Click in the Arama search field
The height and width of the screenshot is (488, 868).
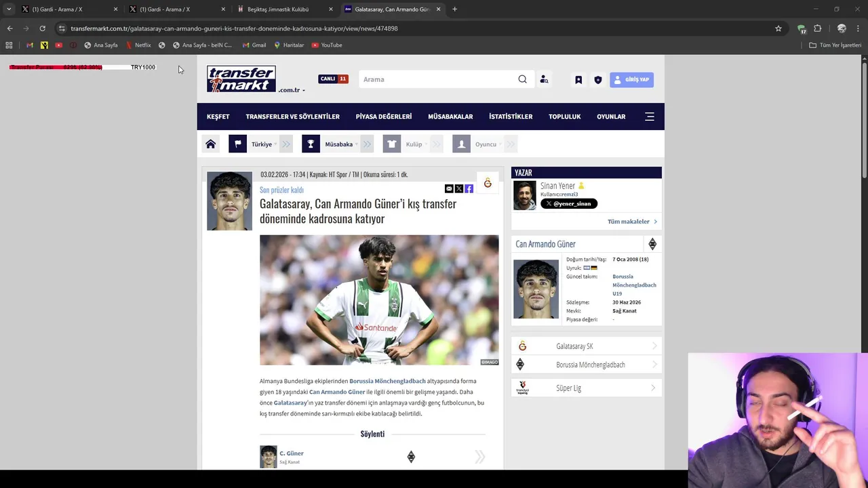[439, 79]
